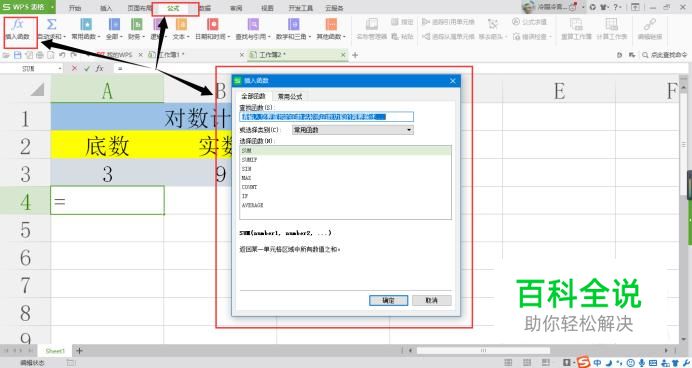Add a new sheet with the plus button
Screen dimensions: 692x368
pos(79,351)
